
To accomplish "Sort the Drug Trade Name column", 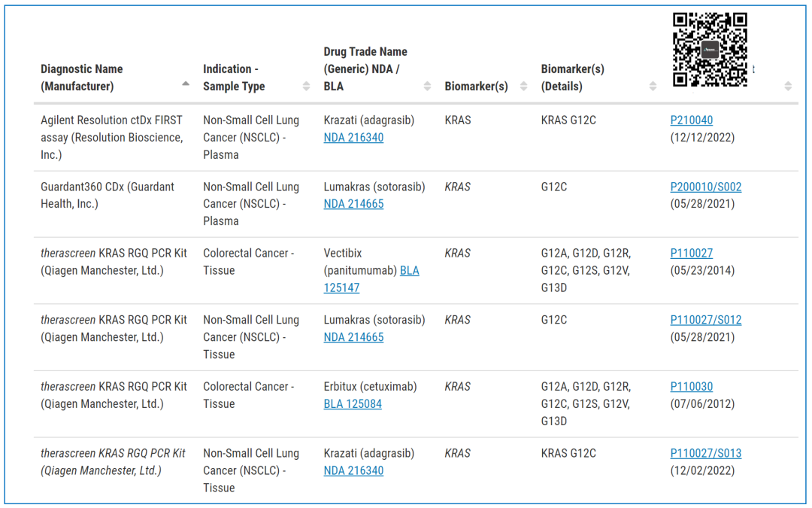I will click(427, 87).
